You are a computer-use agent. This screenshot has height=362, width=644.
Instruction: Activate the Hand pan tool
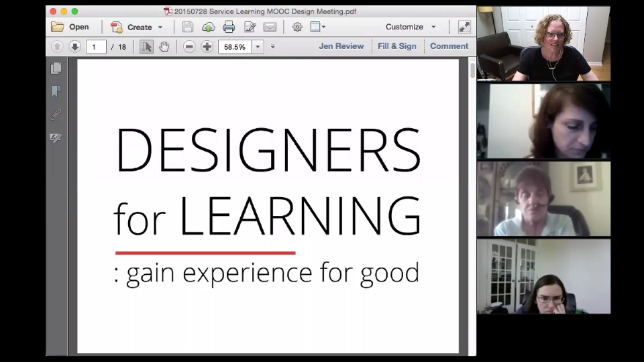164,47
